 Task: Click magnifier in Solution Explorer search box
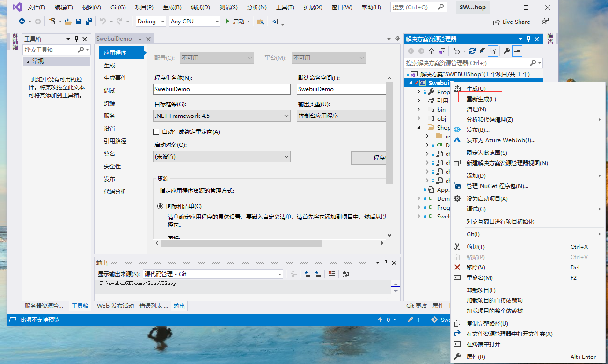point(533,63)
